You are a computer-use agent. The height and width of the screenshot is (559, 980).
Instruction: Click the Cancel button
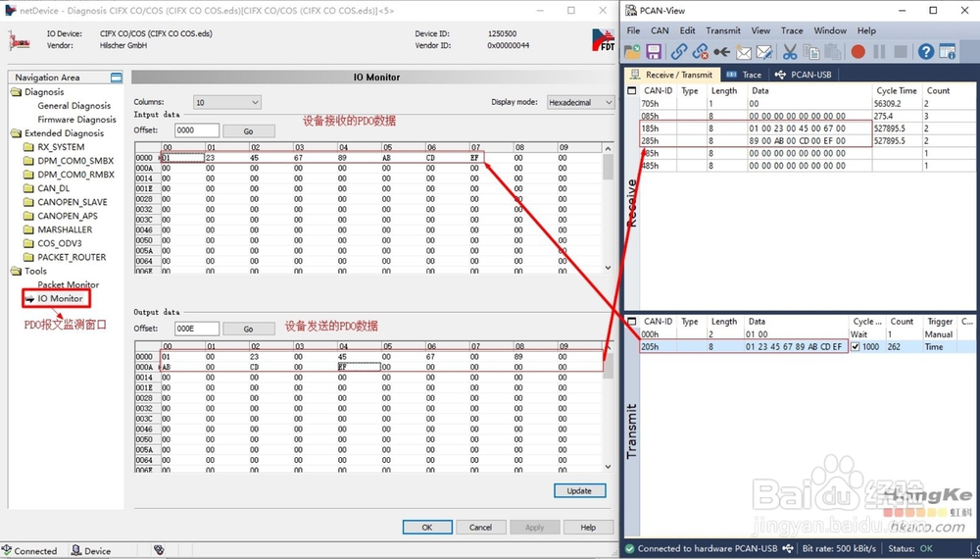[x=480, y=527]
